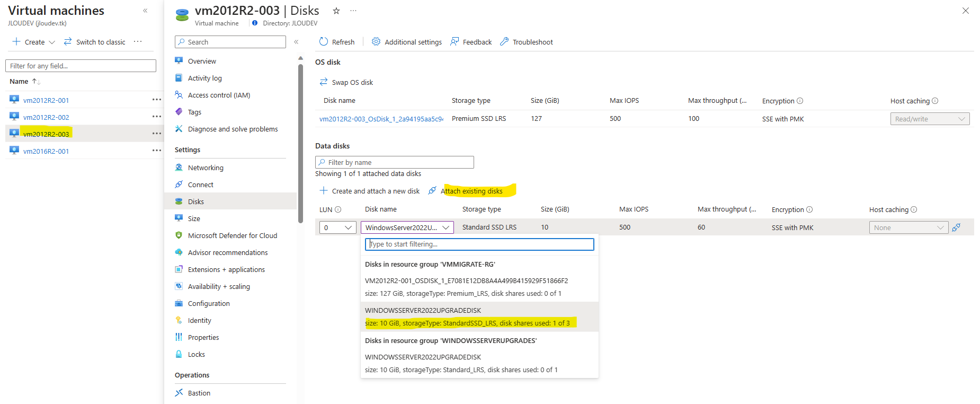Click the Filter by name box for data disks

click(395, 162)
